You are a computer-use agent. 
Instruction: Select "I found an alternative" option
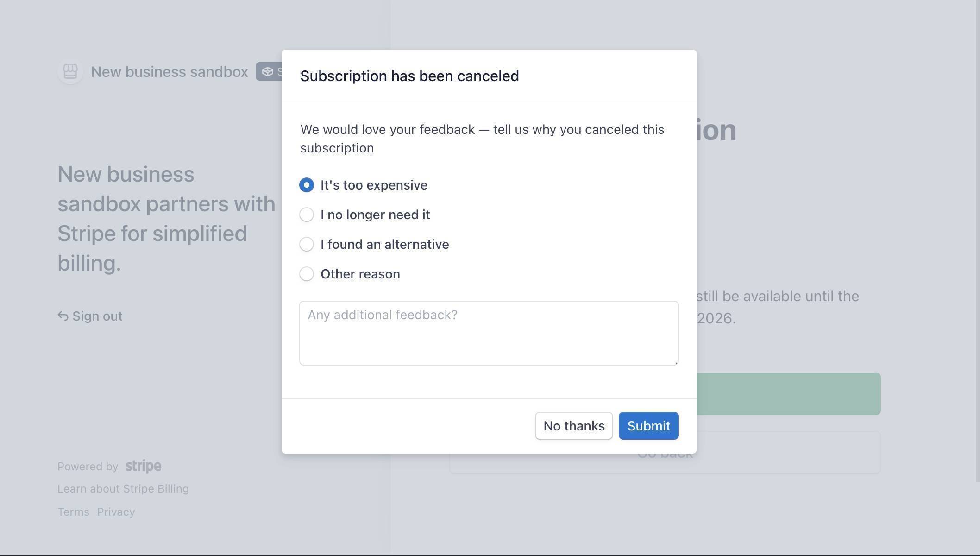pyautogui.click(x=306, y=244)
